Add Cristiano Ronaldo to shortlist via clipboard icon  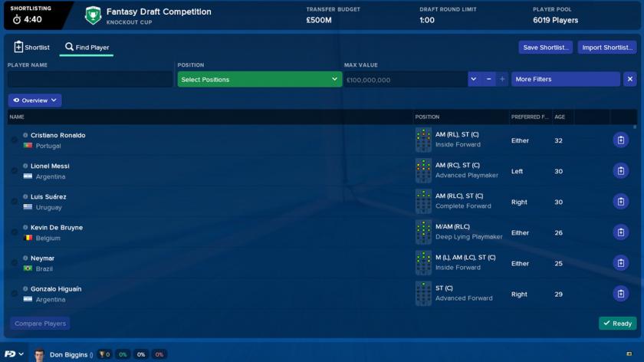pos(620,140)
